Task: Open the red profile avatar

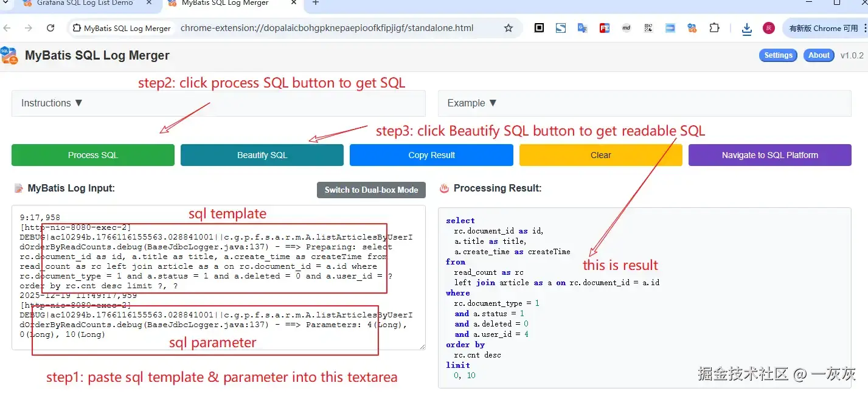Action: pos(769,28)
